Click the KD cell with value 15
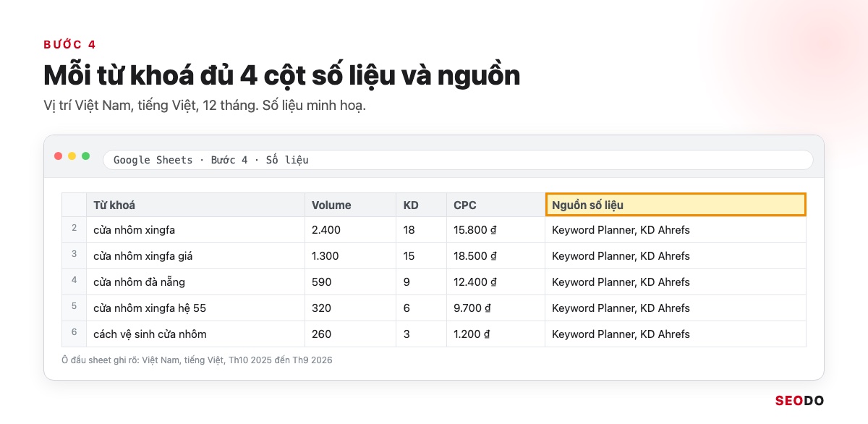The width and height of the screenshot is (868, 424). [x=421, y=256]
